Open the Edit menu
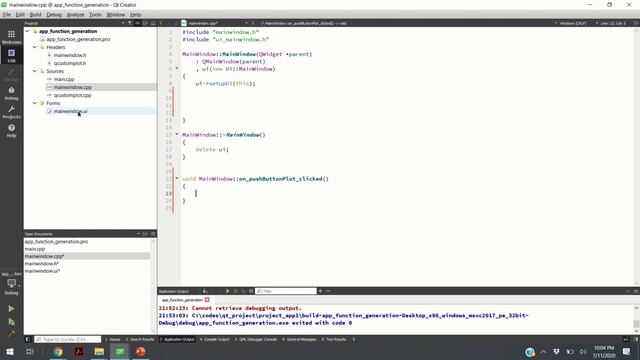640x360 pixels. [x=20, y=15]
